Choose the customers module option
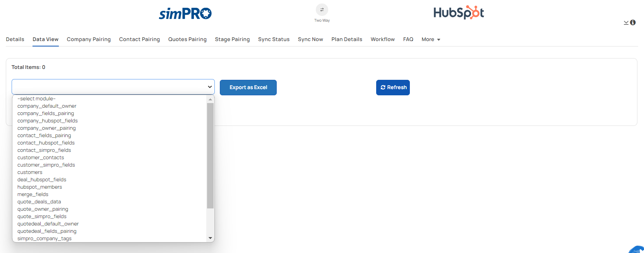 tap(110, 172)
